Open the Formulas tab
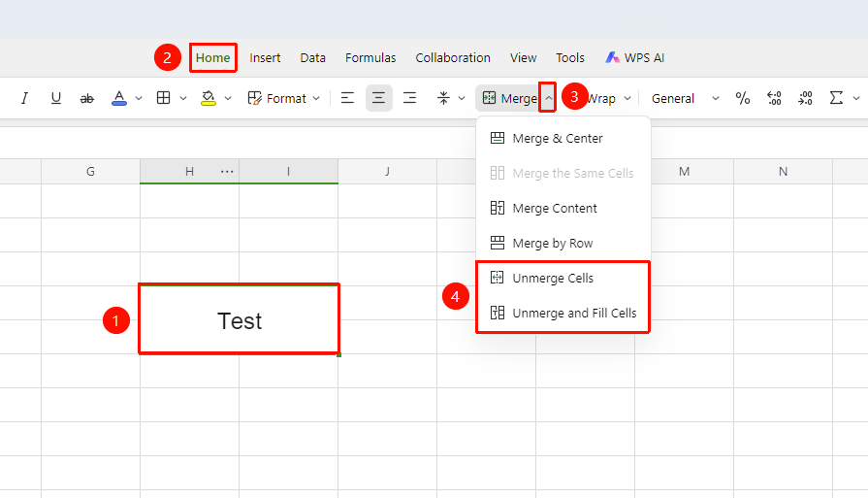The height and width of the screenshot is (498, 868). click(x=370, y=57)
